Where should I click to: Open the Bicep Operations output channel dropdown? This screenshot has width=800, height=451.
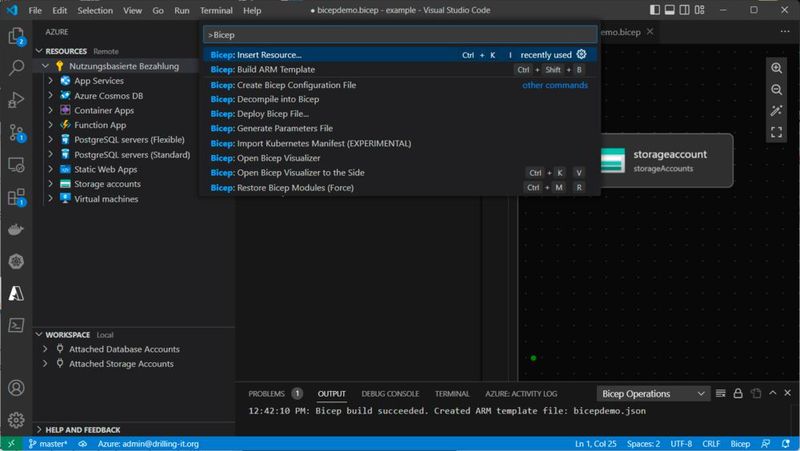653,394
